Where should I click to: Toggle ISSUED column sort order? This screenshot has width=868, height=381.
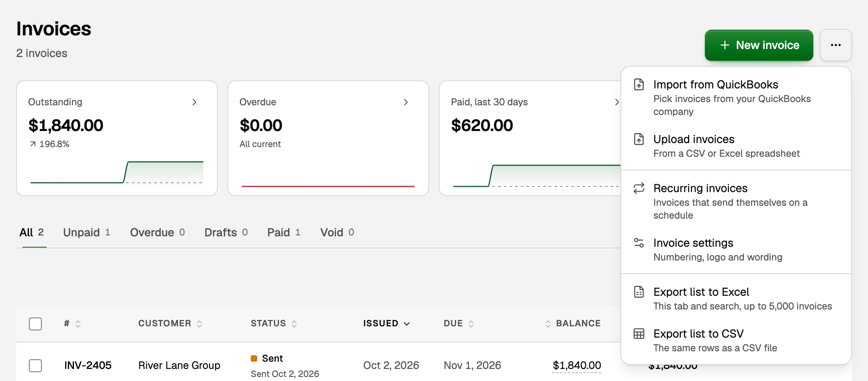[x=386, y=324]
